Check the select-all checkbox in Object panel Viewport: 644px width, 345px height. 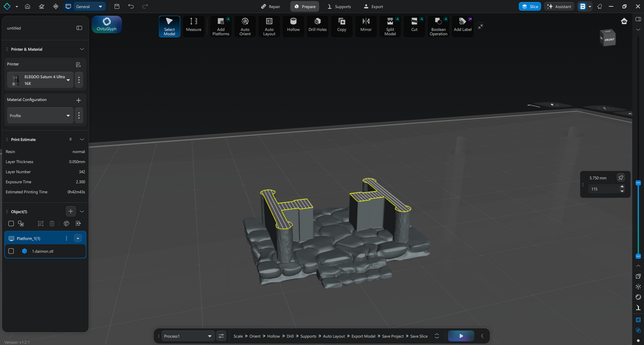click(x=11, y=223)
